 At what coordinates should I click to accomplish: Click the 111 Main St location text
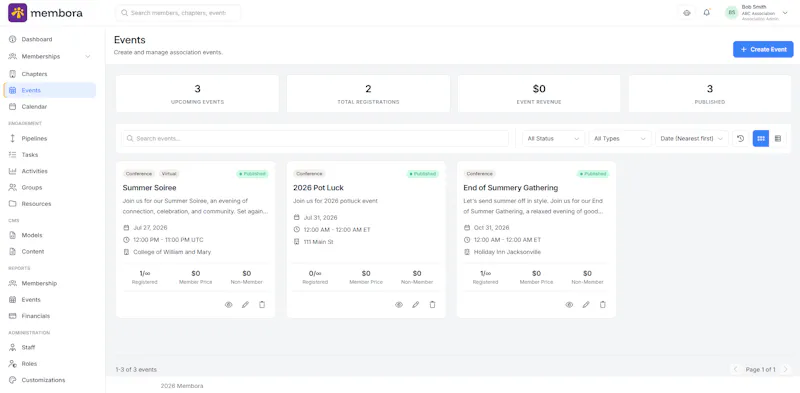(318, 241)
